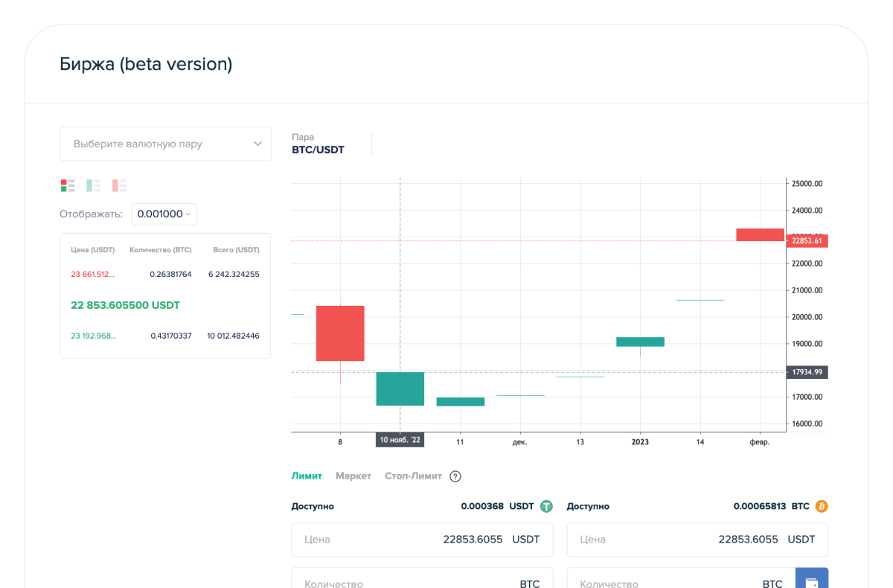
Task: Focus the buy price field in USDT
Action: pyautogui.click(x=422, y=540)
